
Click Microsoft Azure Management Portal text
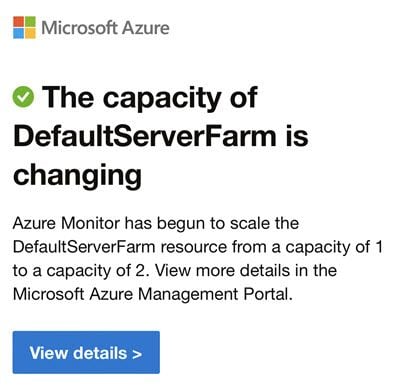click(152, 294)
